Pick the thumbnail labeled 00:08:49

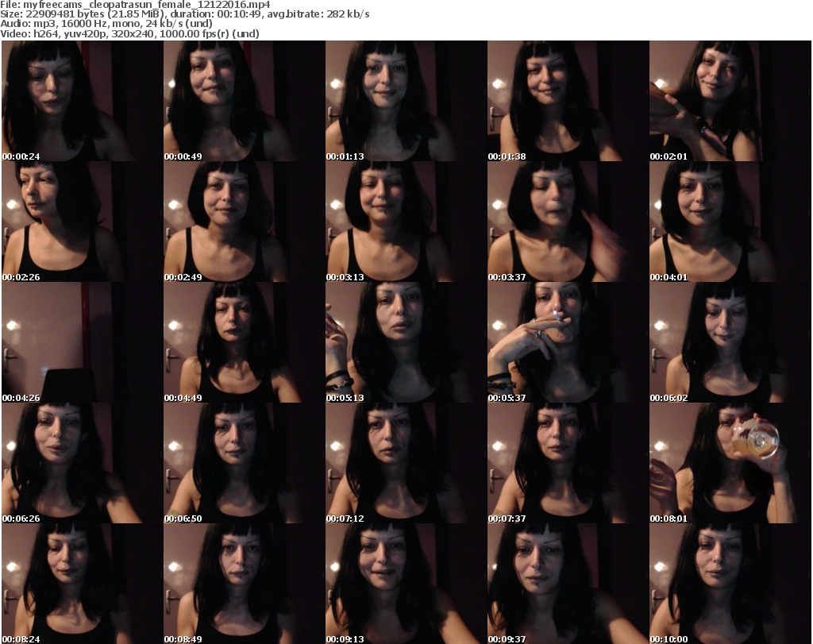click(x=245, y=584)
